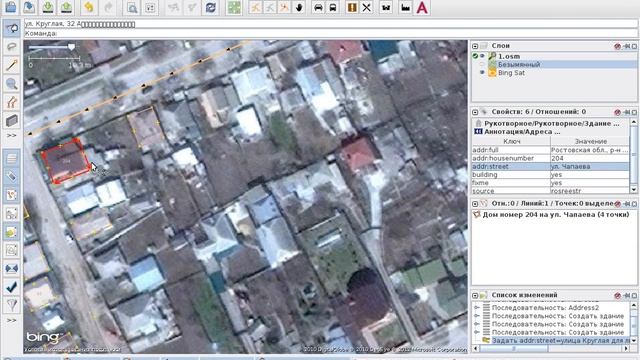Collapse the Список изменений panel
This screenshot has width=640, height=360.
click(475, 295)
